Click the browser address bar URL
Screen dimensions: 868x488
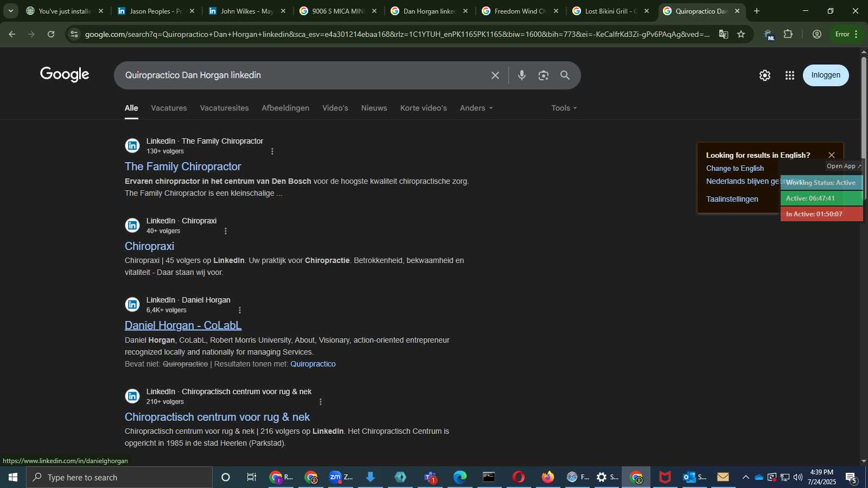[x=397, y=34]
